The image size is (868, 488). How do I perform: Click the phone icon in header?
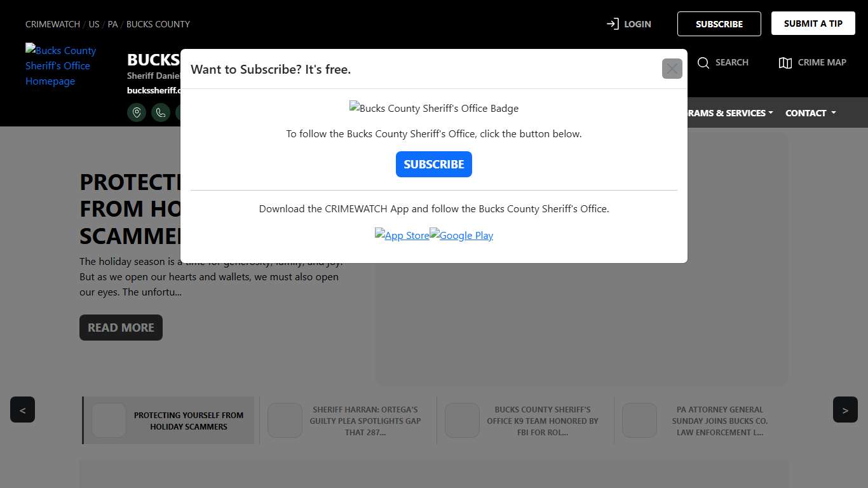(x=161, y=112)
